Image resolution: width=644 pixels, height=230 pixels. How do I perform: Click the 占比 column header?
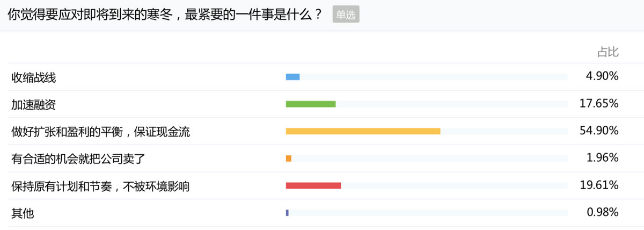coord(608,52)
